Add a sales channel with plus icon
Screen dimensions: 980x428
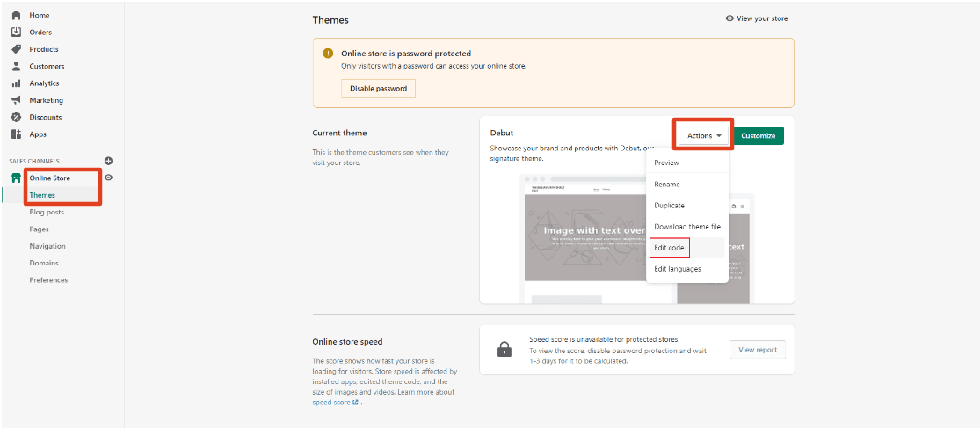108,161
